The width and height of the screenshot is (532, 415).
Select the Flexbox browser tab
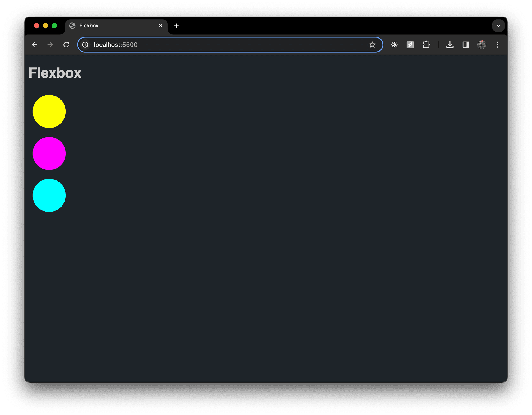click(116, 26)
